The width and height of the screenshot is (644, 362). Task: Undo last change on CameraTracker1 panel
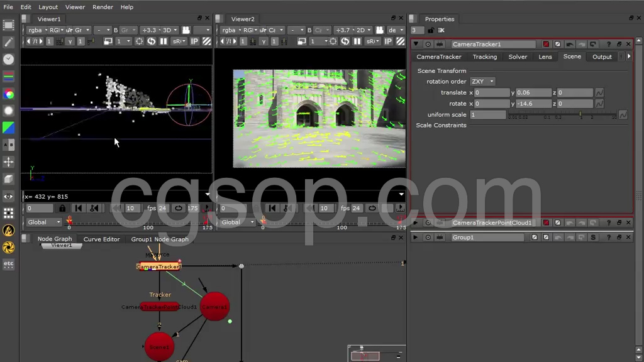coord(569,44)
